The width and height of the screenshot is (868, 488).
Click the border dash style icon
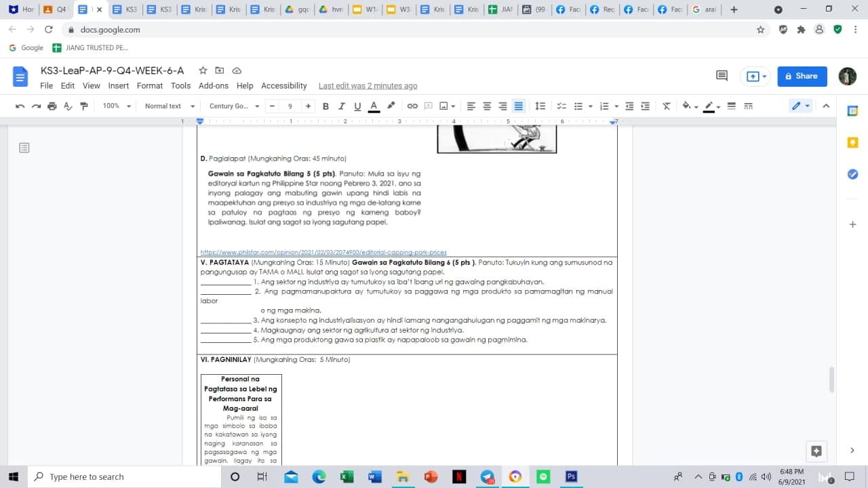[749, 106]
